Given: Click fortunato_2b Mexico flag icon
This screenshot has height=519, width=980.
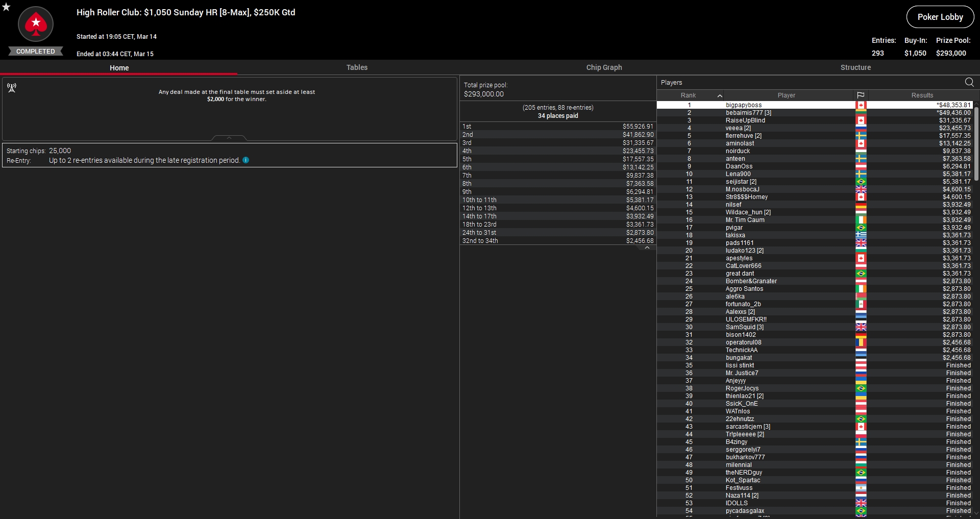Looking at the screenshot, I should coord(861,304).
